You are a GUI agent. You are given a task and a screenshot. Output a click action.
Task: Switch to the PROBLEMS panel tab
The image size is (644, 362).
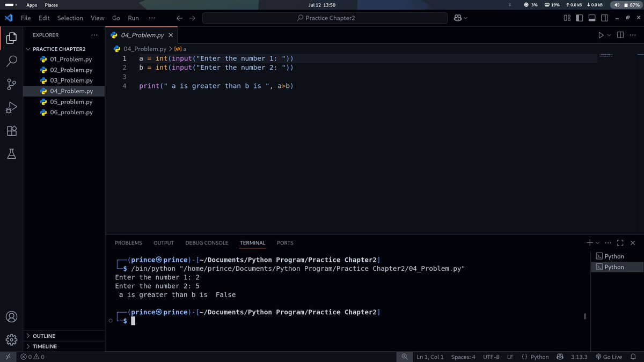point(128,243)
